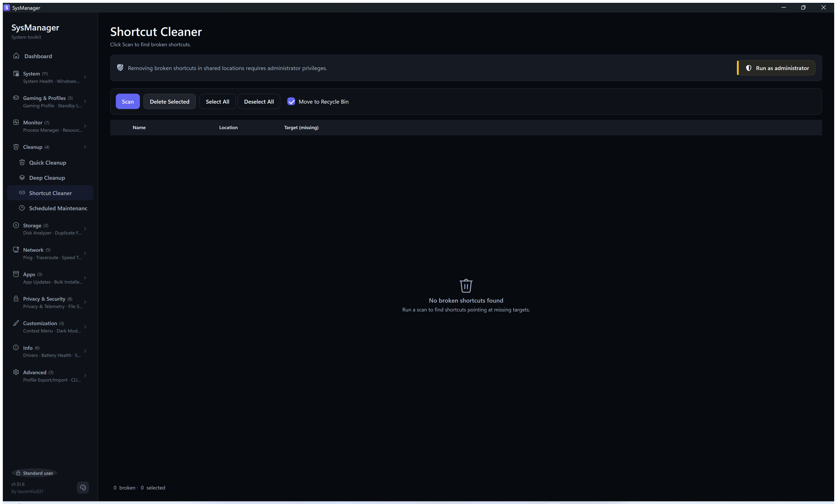Click the empty-state trash can icon

pos(466,286)
